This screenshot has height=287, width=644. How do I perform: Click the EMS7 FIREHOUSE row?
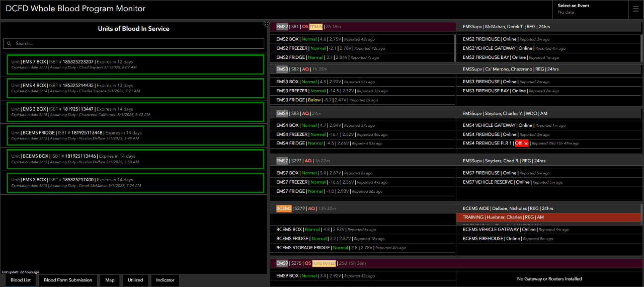coord(549,173)
